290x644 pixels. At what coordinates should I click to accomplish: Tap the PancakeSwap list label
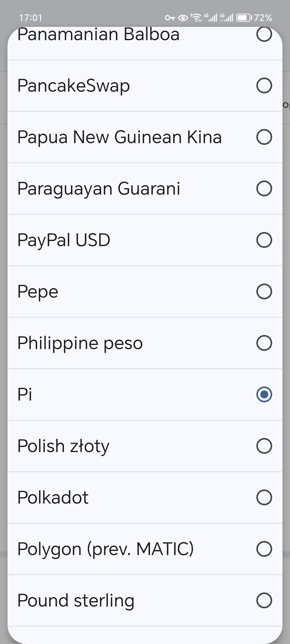(x=73, y=86)
